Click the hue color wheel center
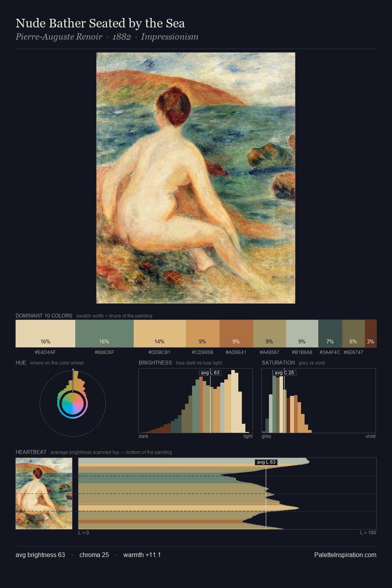392x588 pixels. [x=73, y=403]
